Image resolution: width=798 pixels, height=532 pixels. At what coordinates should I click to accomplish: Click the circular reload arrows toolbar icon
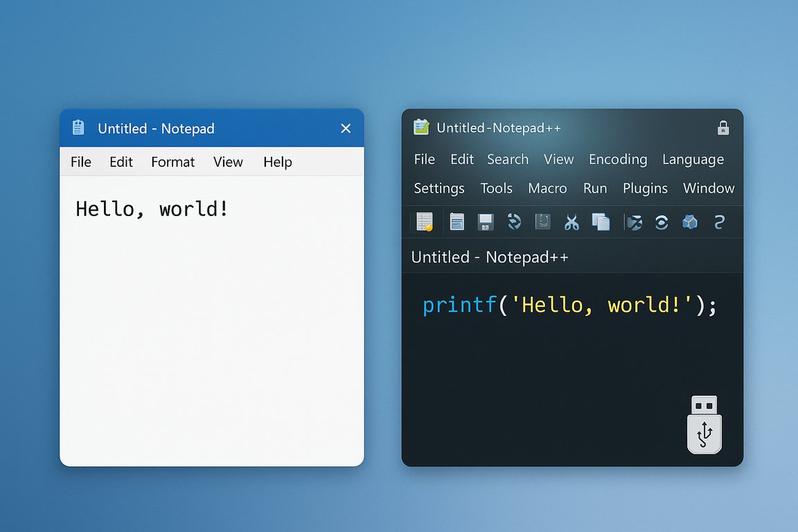(x=515, y=222)
